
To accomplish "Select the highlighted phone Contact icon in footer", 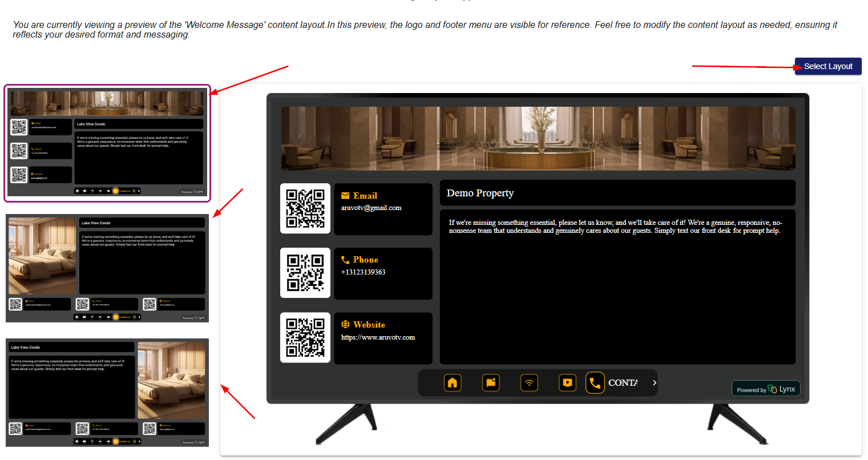I will point(595,382).
